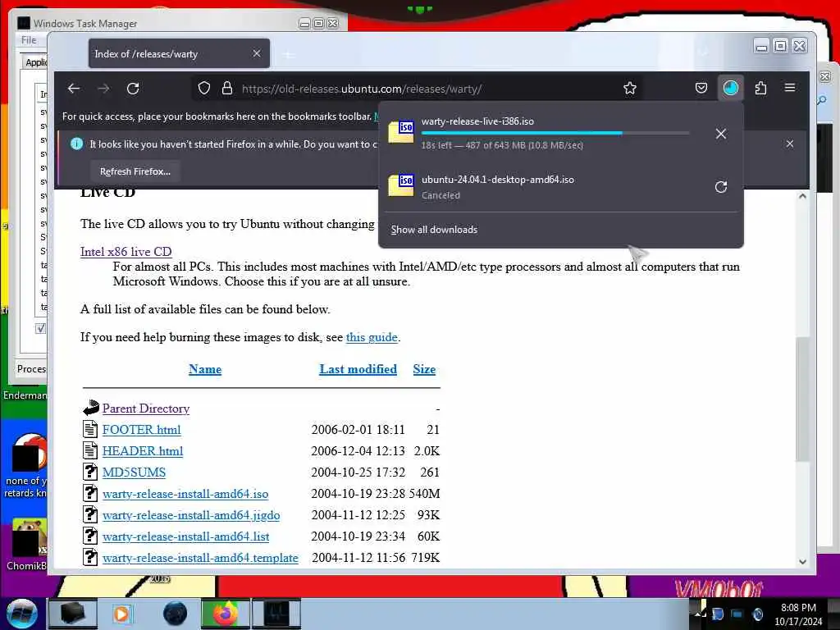
Task: Open the media player taskbar icon
Action: [123, 614]
